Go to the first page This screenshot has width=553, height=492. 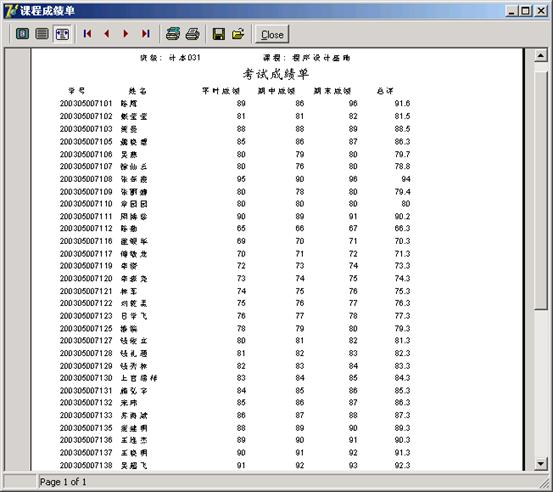[x=87, y=34]
